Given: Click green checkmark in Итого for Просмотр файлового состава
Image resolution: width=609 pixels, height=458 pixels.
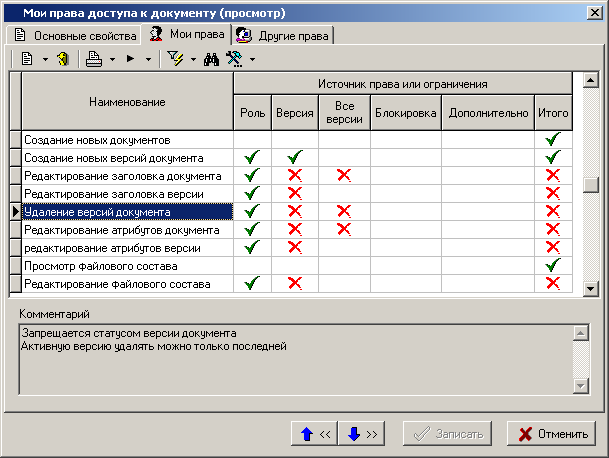Looking at the screenshot, I should point(551,265).
